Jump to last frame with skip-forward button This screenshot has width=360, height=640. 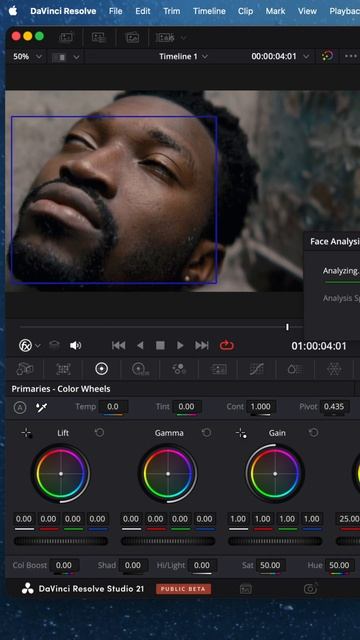point(202,346)
